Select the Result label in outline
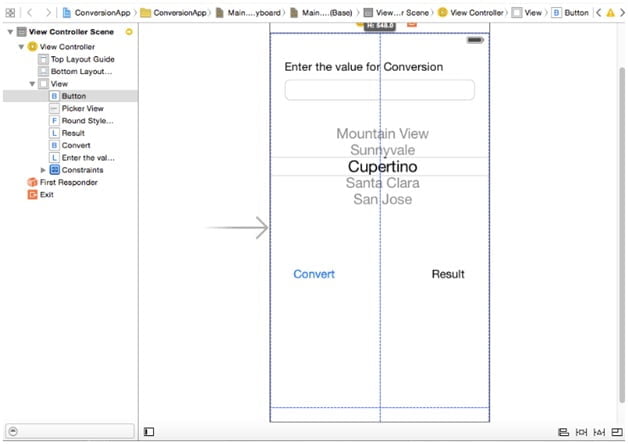The image size is (628, 444). (x=73, y=133)
